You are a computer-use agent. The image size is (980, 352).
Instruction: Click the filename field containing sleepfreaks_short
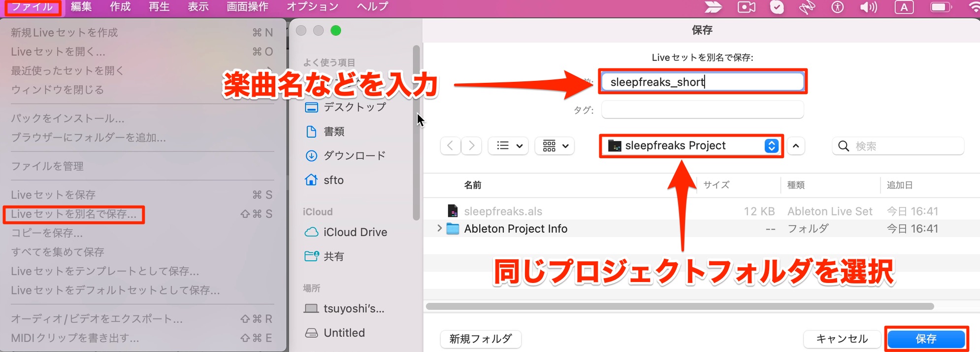(703, 82)
